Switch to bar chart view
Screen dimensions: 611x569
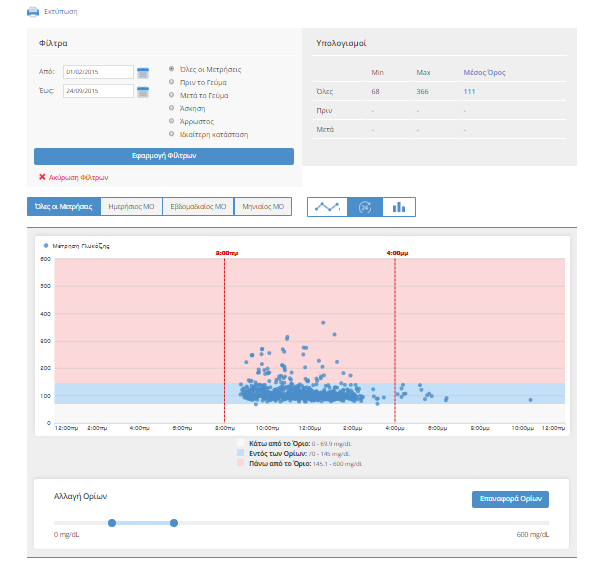pos(399,207)
